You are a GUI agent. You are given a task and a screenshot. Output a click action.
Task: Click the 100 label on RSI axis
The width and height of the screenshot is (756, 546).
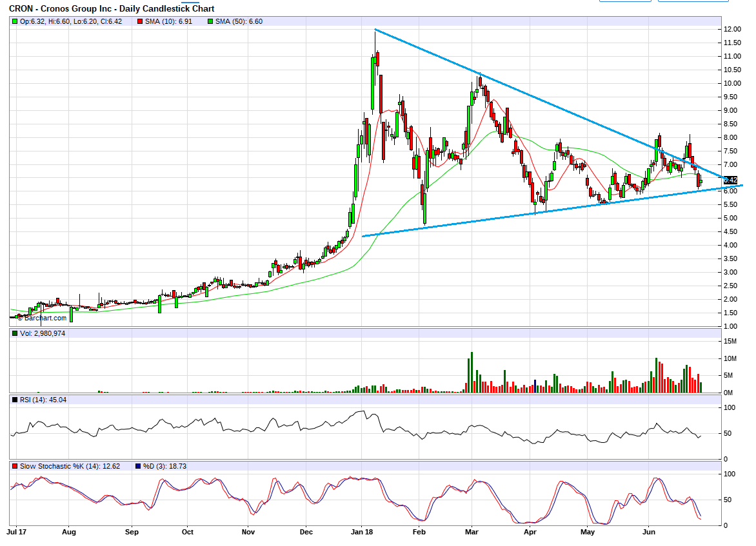click(x=730, y=407)
